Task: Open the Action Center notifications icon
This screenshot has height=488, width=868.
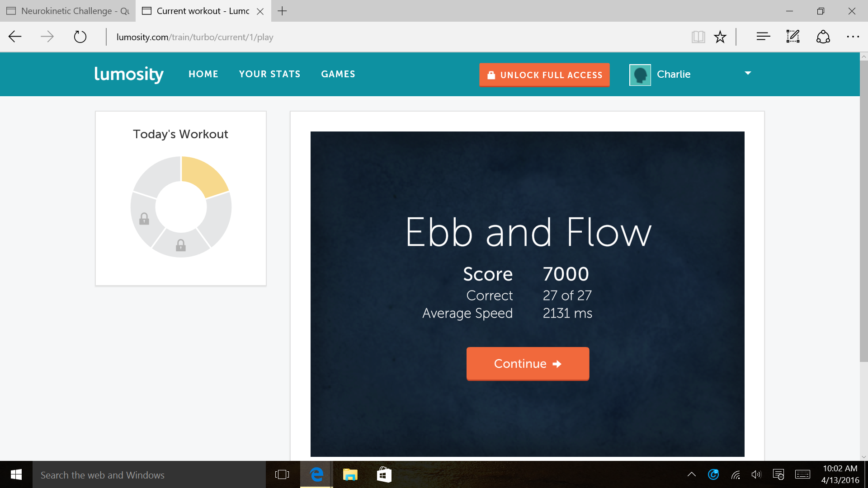Action: (778, 474)
